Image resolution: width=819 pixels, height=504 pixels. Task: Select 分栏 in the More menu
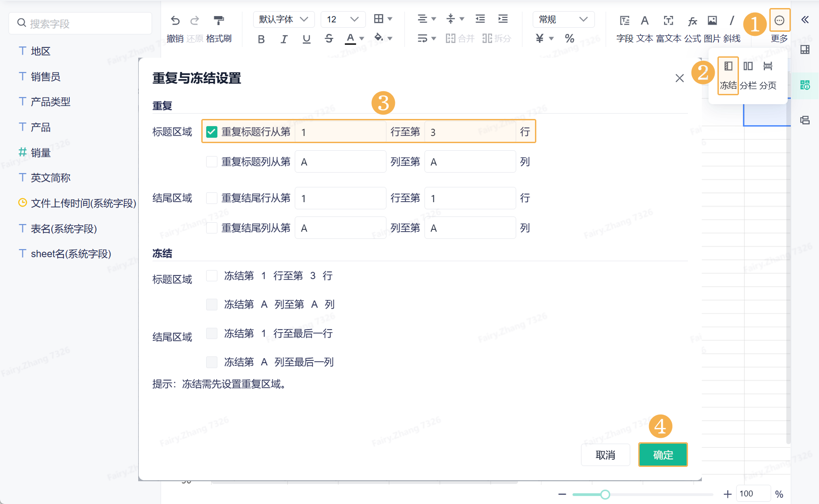click(x=748, y=76)
